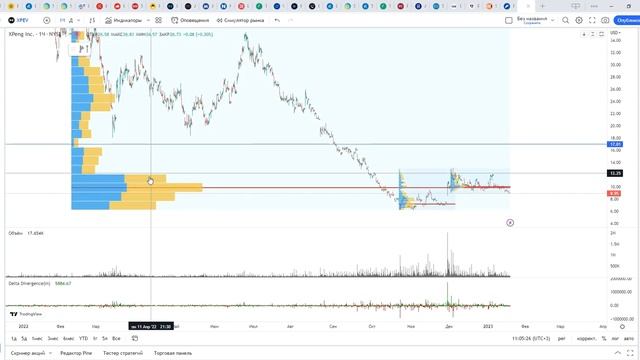Select the black 13.25 price label
The width and height of the screenshot is (640, 360).
[615, 173]
